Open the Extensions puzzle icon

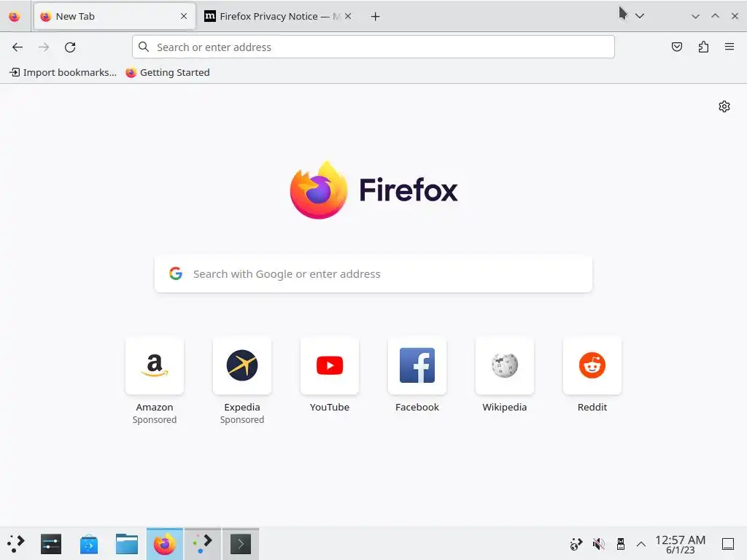click(703, 47)
